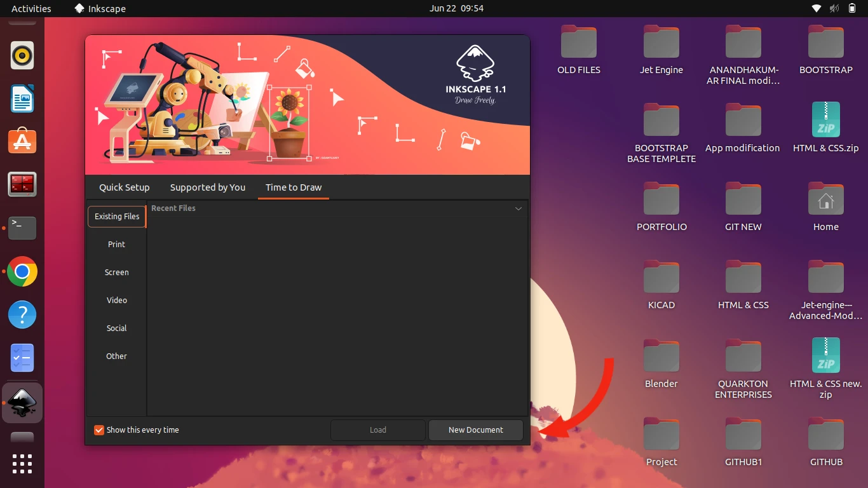Open Ubuntu Software store icon
868x488 pixels.
pos(22,141)
